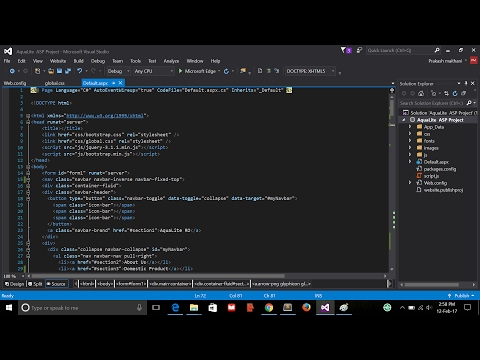Refresh the Solution Explorer
The width and height of the screenshot is (480, 360).
coord(455,94)
